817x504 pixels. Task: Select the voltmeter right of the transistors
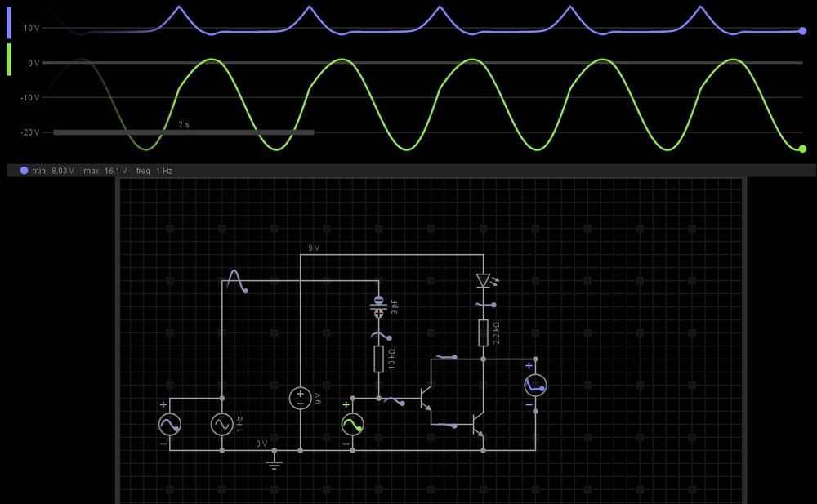pyautogui.click(x=535, y=385)
